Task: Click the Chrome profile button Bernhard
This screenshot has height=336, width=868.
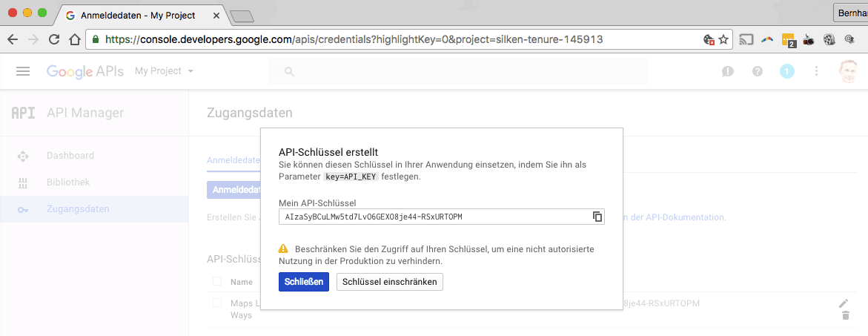Action: [x=851, y=12]
